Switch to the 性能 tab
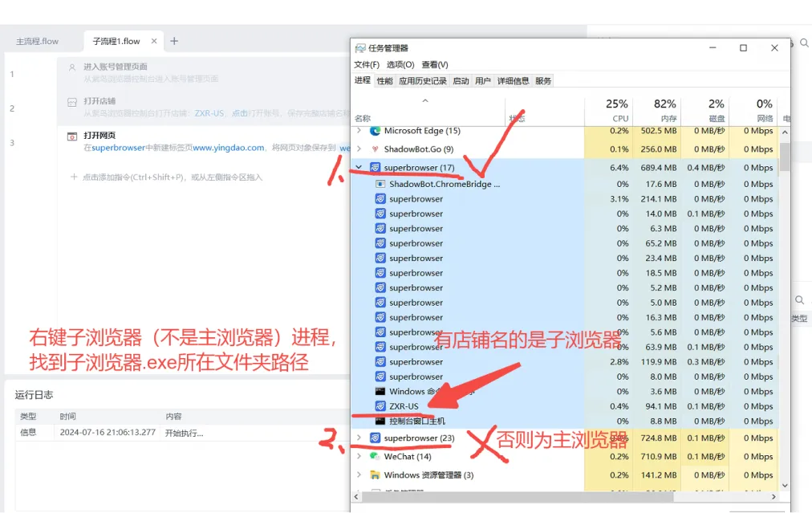 (x=385, y=81)
